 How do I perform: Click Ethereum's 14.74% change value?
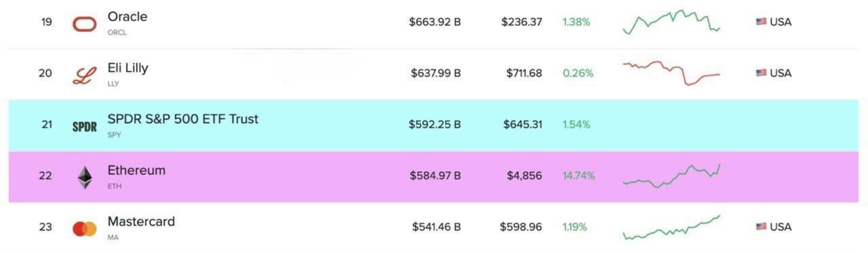578,176
